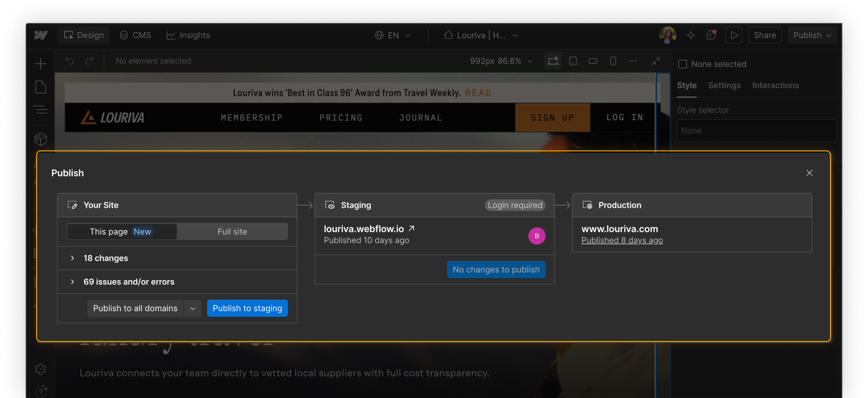The width and height of the screenshot is (868, 398).
Task: Select the Interactions panel tab
Action: tap(775, 85)
